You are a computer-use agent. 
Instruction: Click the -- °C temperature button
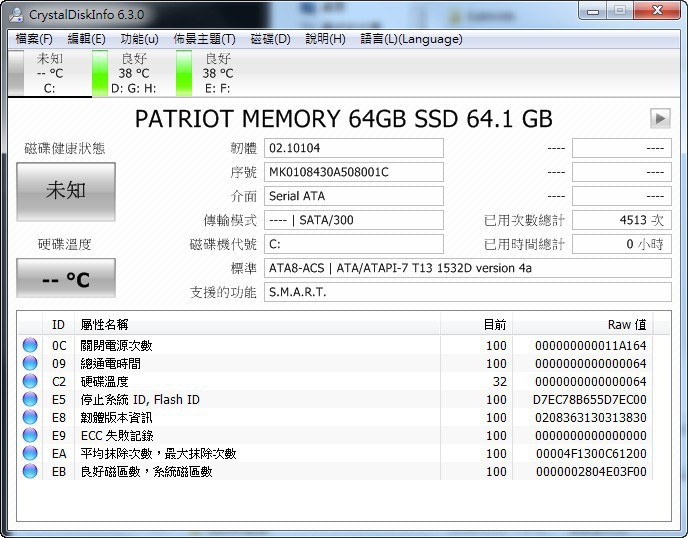point(66,278)
